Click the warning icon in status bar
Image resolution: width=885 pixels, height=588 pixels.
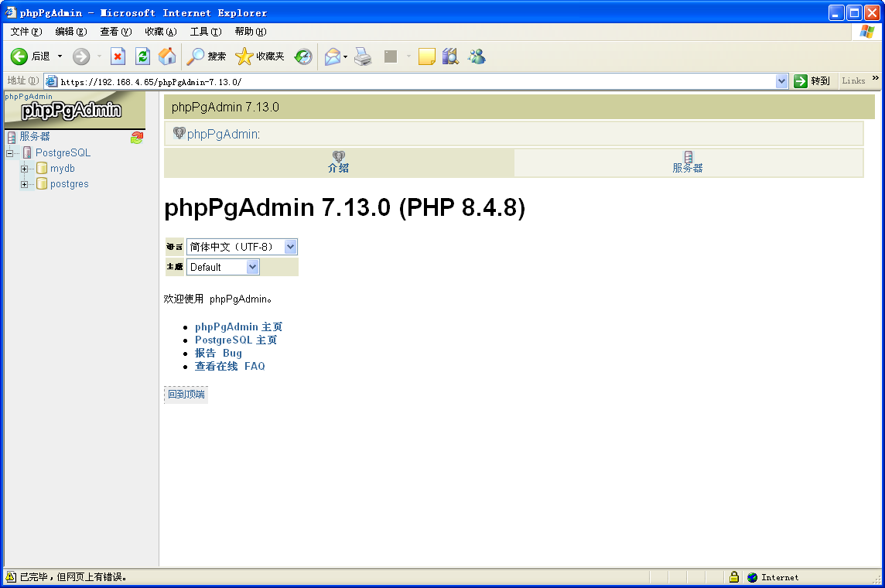coord(11,576)
